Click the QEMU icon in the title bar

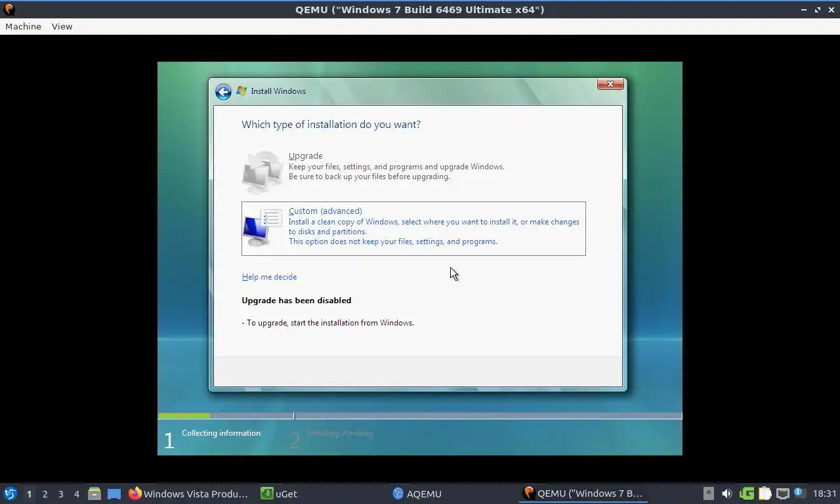9,10
